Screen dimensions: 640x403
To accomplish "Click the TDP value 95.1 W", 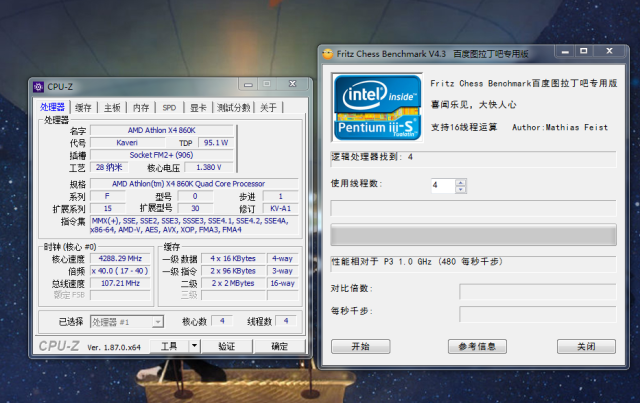I will [216, 142].
